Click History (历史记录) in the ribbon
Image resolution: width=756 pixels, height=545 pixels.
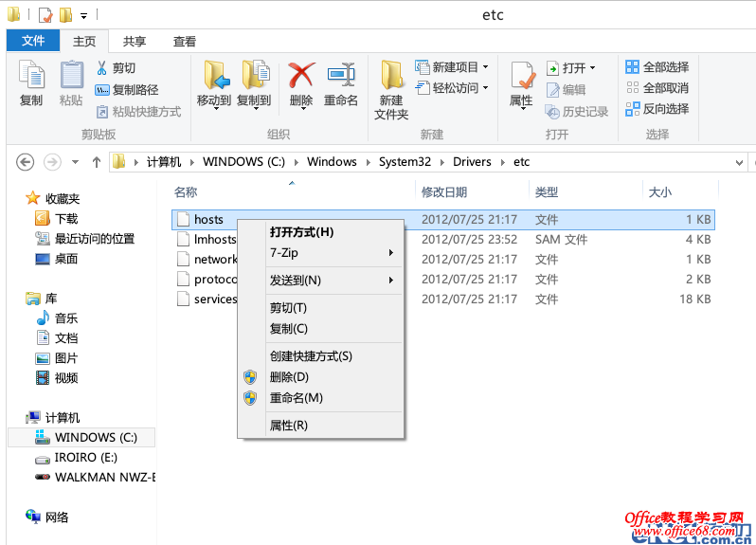[577, 112]
